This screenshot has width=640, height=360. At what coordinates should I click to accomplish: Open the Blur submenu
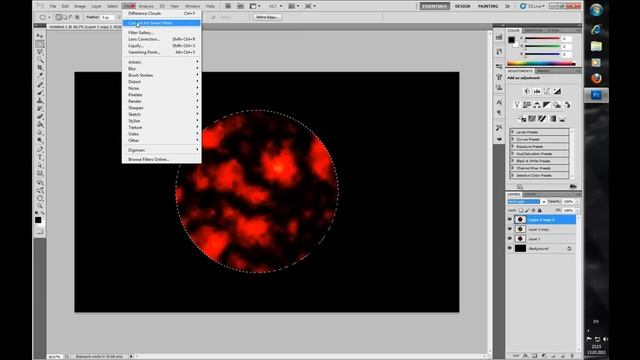(x=162, y=69)
